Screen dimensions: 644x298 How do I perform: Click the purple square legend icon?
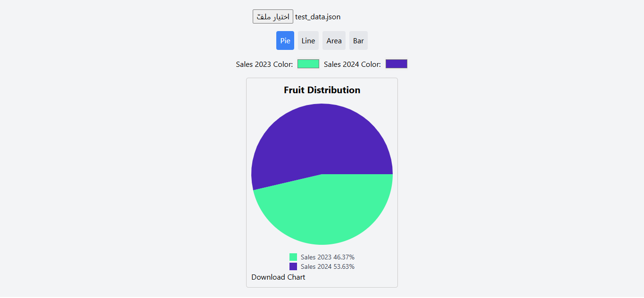pos(293,266)
